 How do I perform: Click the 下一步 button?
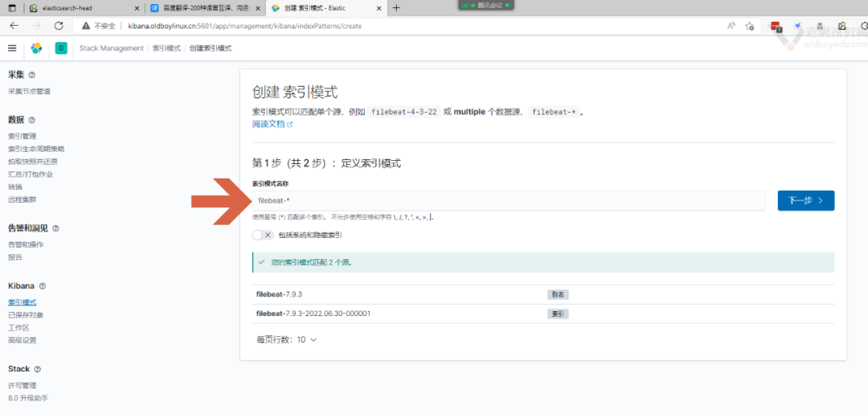(x=805, y=200)
